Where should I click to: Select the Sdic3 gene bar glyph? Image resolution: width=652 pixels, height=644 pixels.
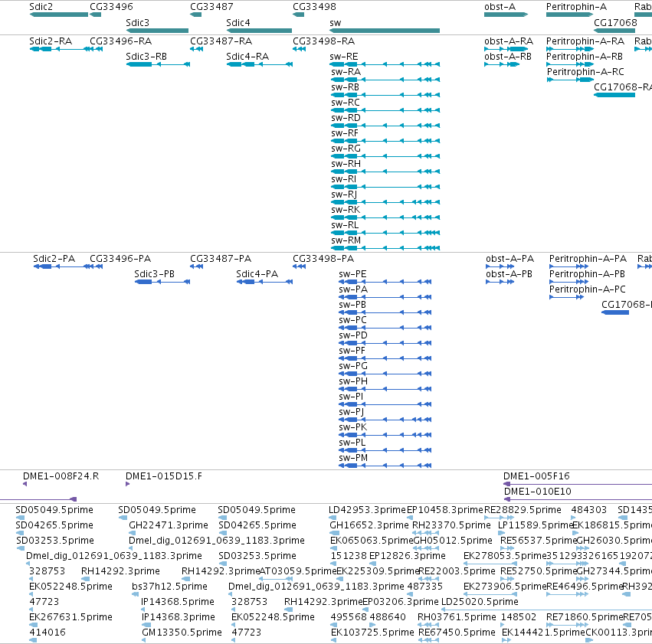[157, 31]
